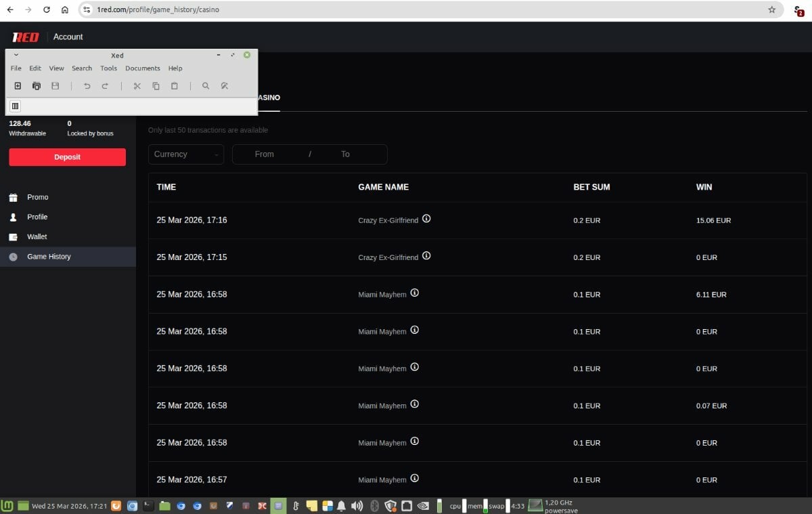Open the Documents menu in Xed
The width and height of the screenshot is (812, 514).
click(142, 68)
